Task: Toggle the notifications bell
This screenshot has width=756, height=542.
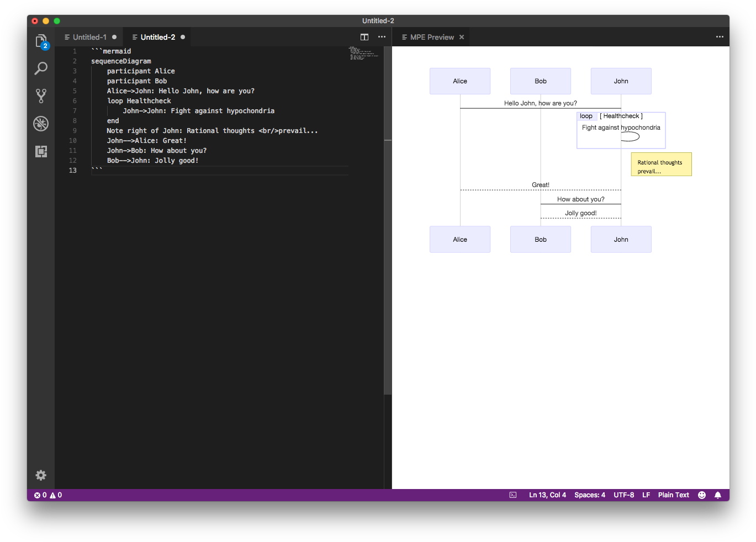Action: [x=718, y=495]
